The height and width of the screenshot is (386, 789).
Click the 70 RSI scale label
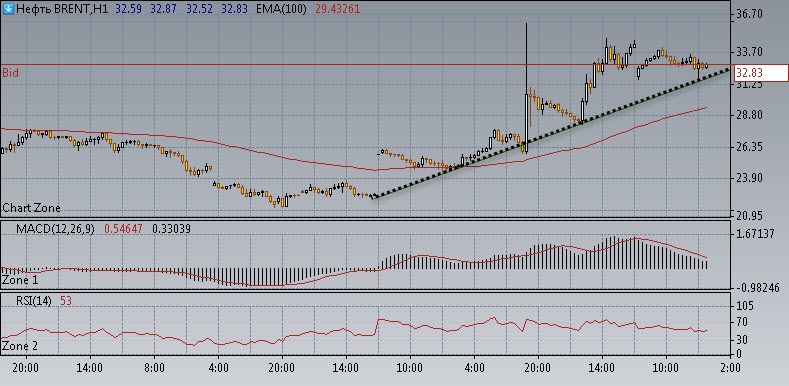743,323
